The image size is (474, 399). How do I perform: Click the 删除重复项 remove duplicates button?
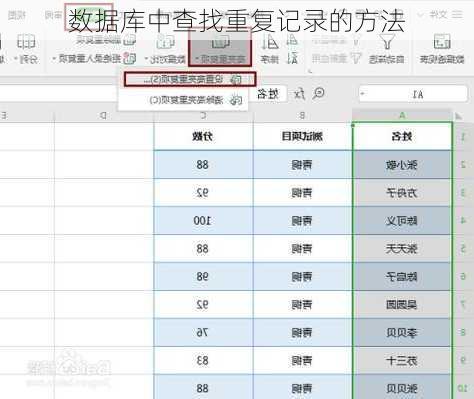click(106, 40)
